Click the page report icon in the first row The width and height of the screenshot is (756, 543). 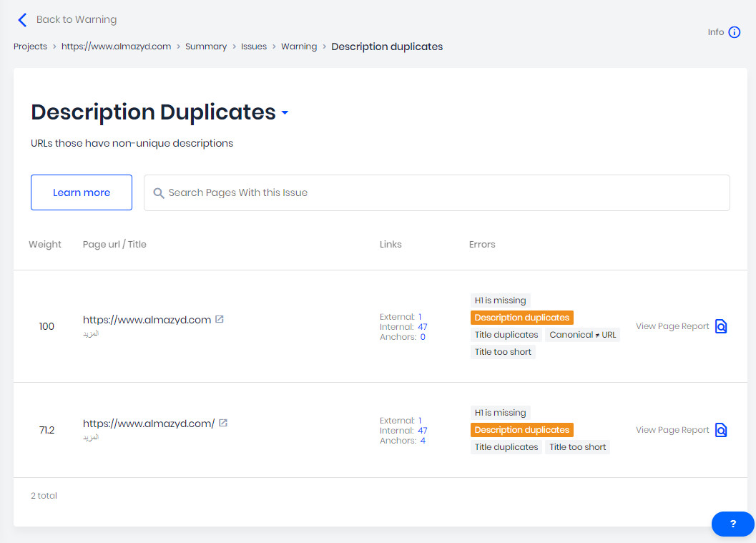click(x=721, y=326)
